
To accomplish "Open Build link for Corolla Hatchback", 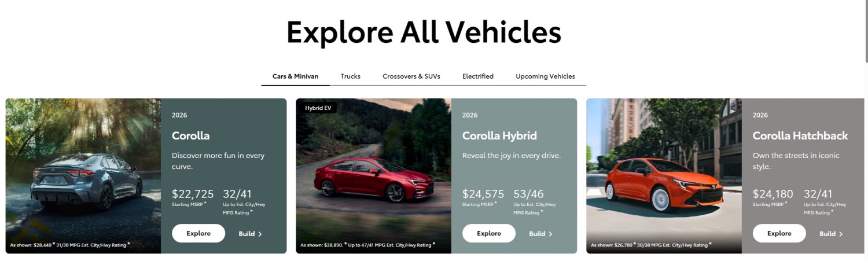I will point(832,234).
